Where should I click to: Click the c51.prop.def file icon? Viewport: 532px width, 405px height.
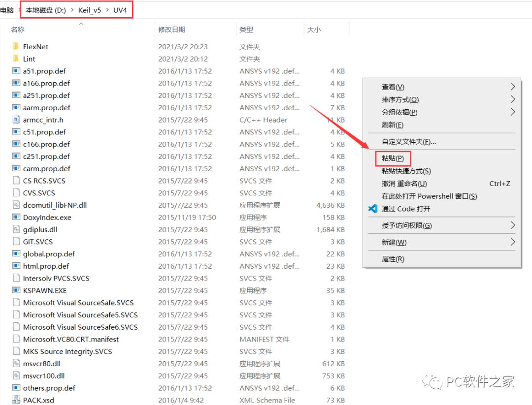(16, 132)
